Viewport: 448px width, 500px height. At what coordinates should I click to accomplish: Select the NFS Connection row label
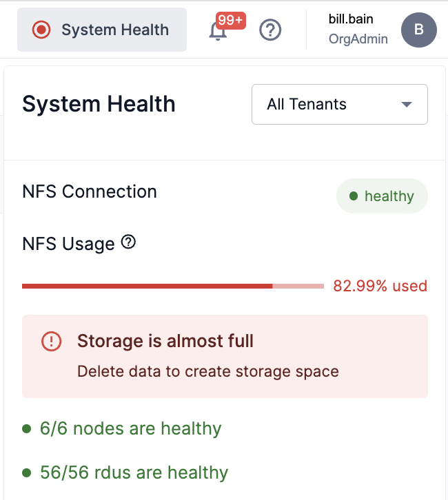[90, 191]
